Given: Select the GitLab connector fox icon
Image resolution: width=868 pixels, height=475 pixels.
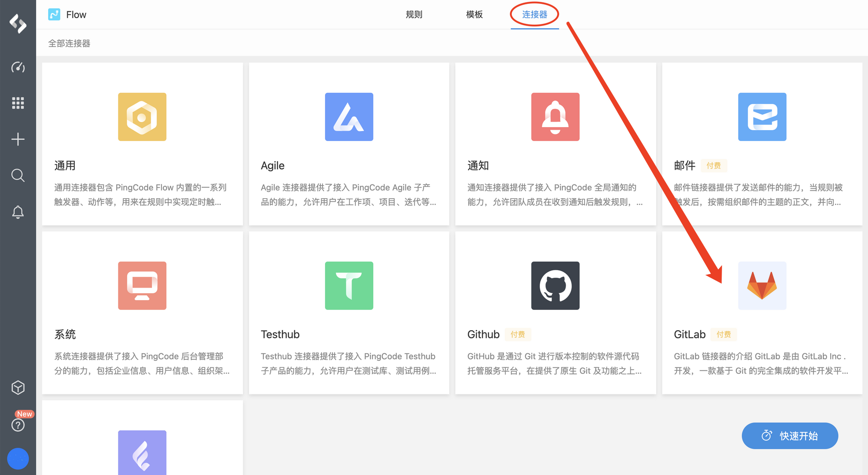Looking at the screenshot, I should [762, 285].
